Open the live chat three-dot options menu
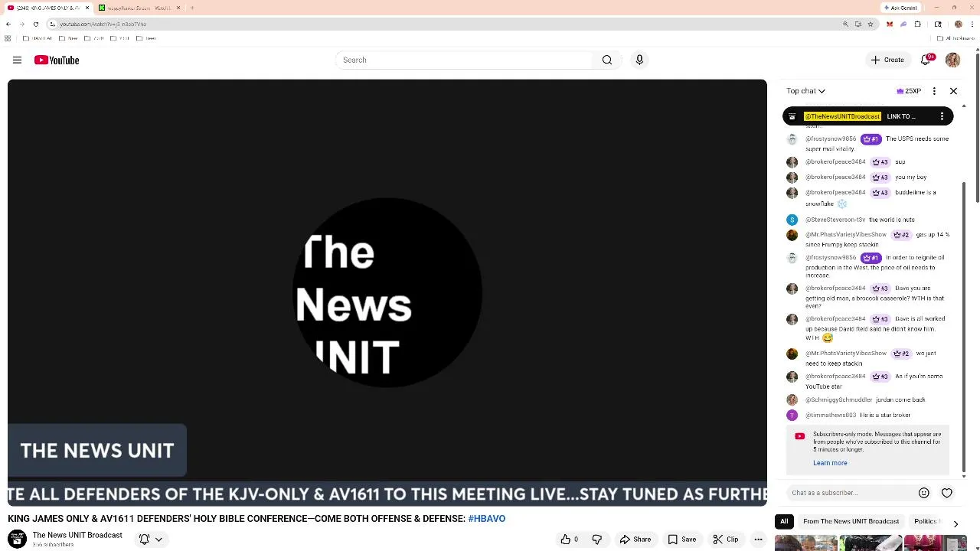 pyautogui.click(x=934, y=91)
